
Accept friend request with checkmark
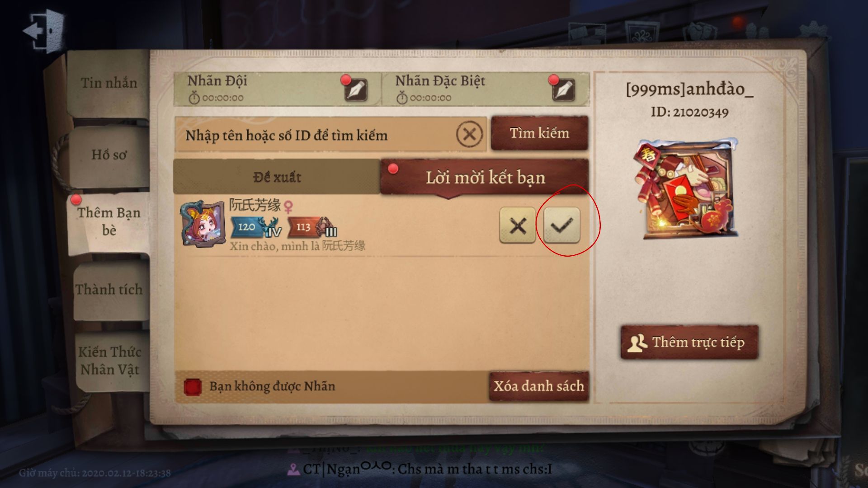click(x=561, y=225)
